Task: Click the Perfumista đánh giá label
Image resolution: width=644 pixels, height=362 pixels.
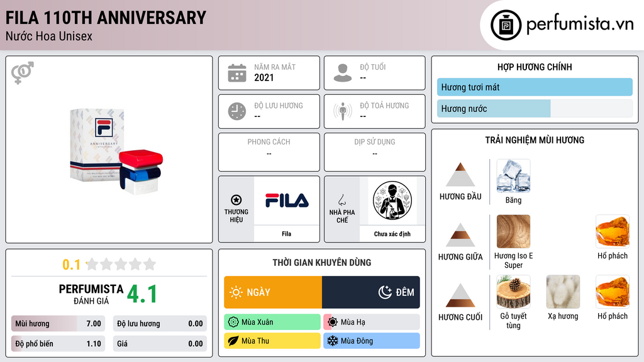Action: click(91, 294)
